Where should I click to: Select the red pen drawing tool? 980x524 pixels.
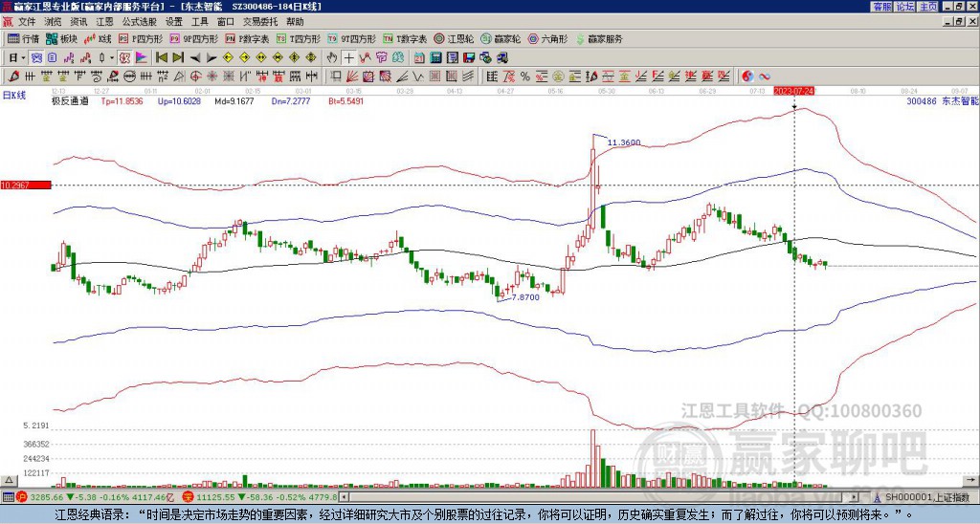13,76
